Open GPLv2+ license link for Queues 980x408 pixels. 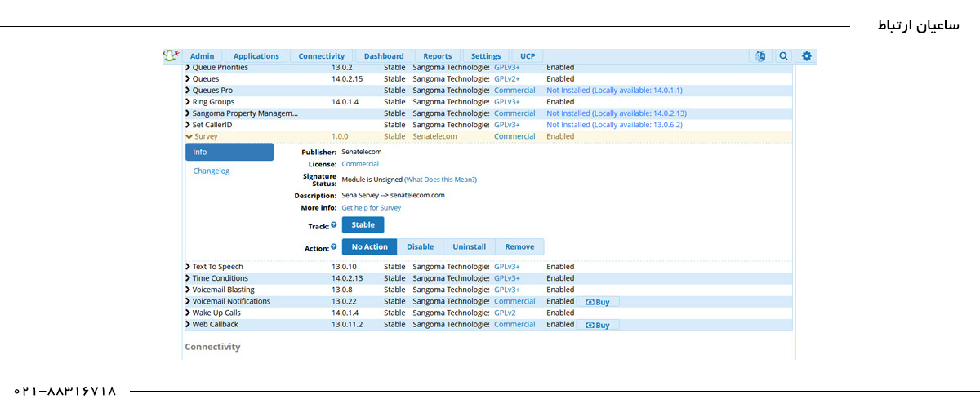point(507,79)
